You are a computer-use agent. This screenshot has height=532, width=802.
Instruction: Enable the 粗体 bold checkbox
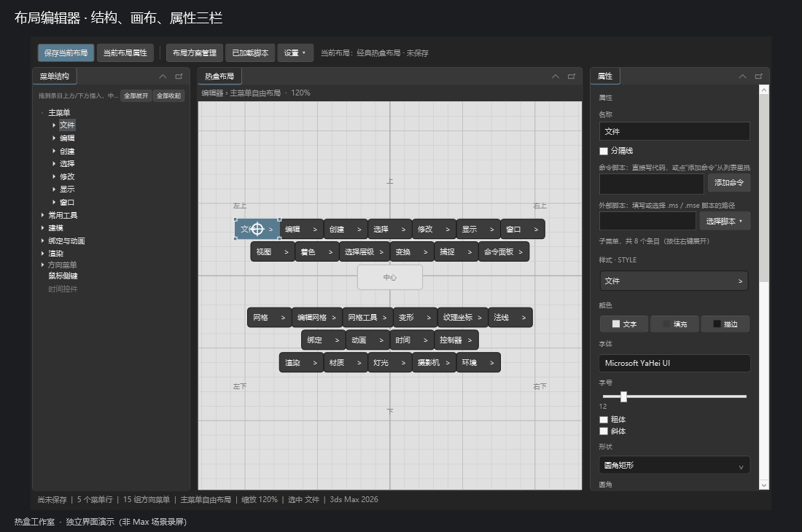tap(604, 420)
